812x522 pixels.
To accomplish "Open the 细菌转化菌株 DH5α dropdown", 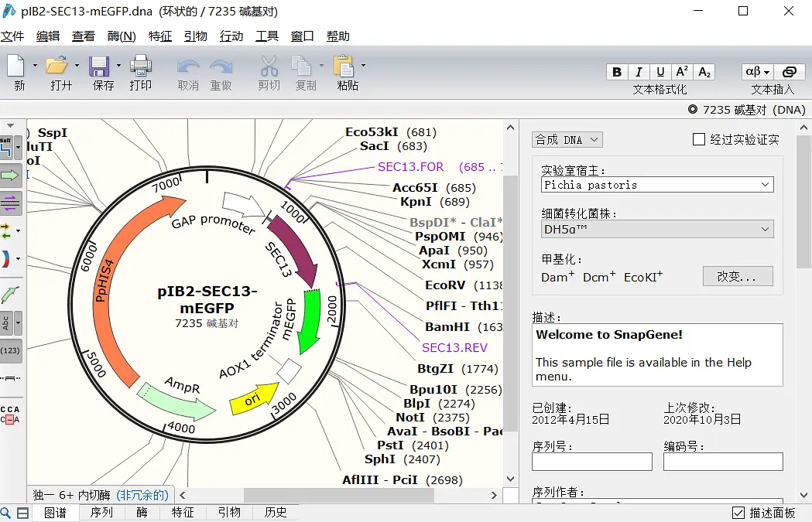I will [657, 229].
